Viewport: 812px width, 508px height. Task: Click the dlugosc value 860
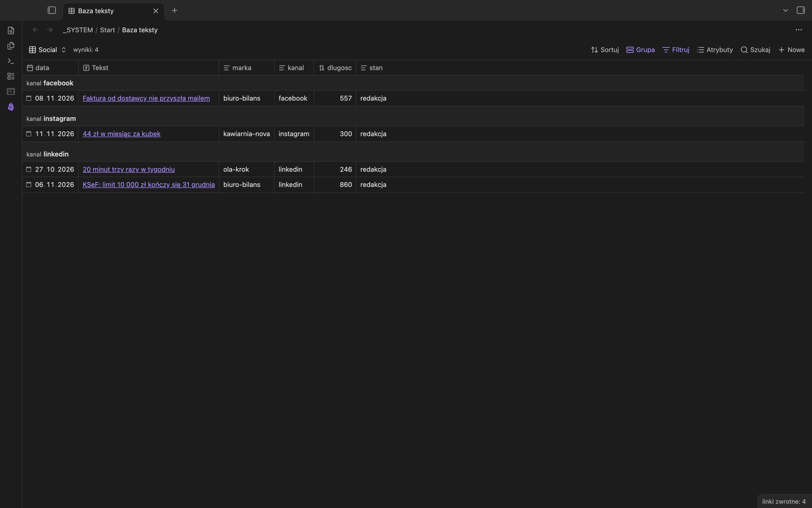pos(335,185)
